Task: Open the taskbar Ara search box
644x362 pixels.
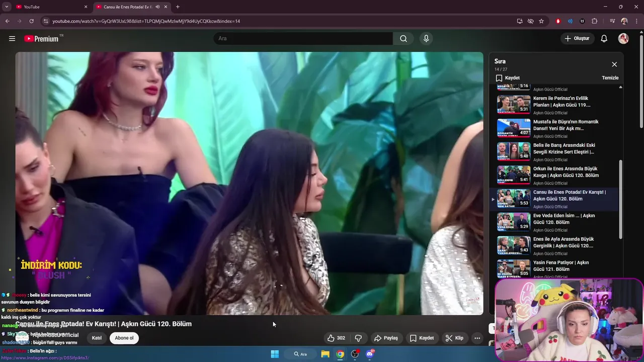Action: coord(300,354)
